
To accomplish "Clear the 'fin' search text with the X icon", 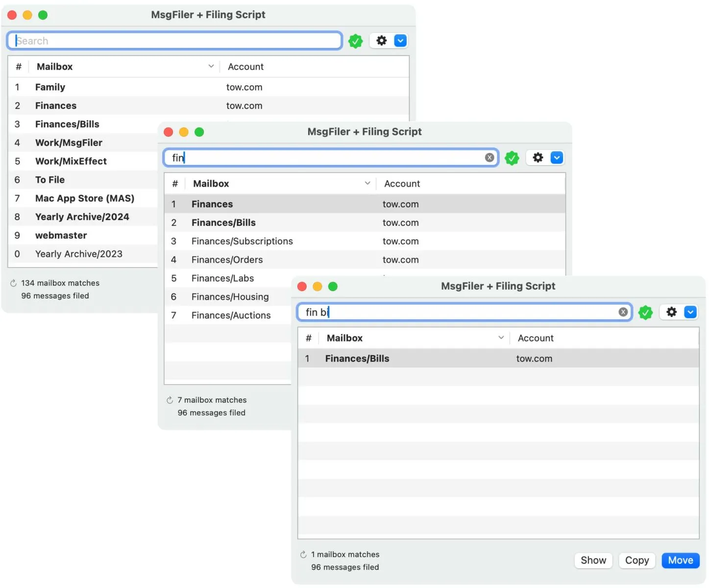I will (x=489, y=158).
